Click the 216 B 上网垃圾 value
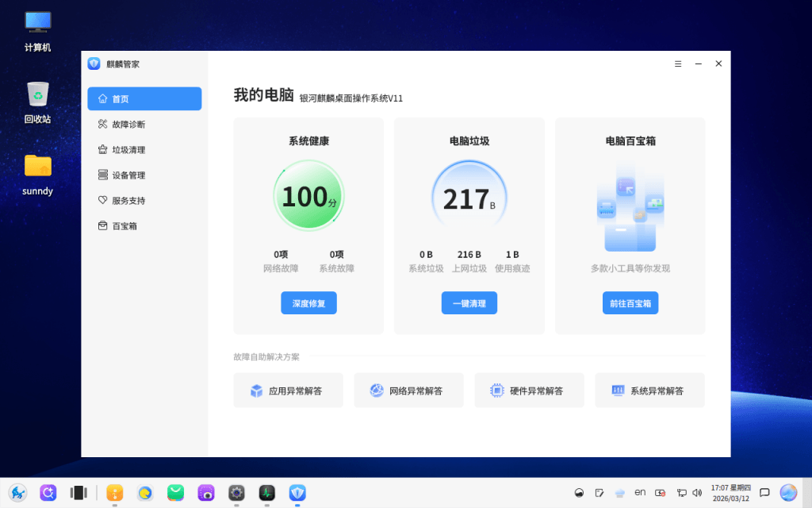 point(469,255)
